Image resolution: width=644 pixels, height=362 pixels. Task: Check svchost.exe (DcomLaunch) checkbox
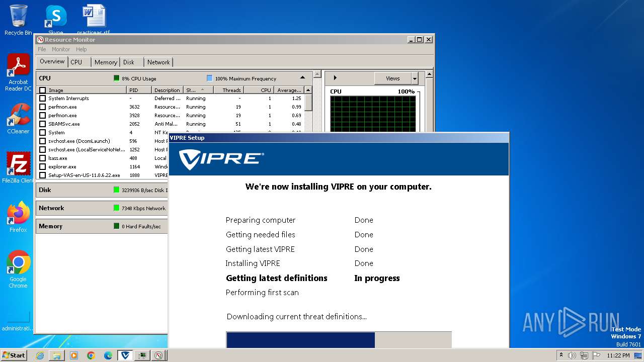point(43,141)
